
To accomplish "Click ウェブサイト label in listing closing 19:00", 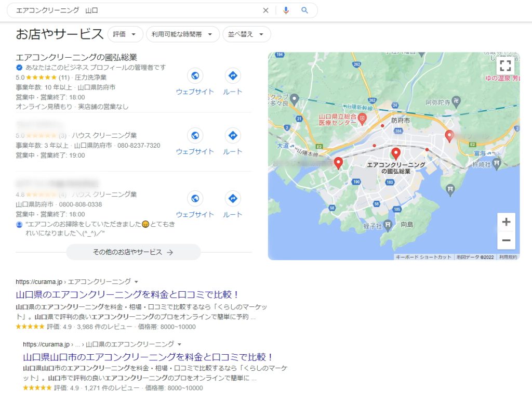I will 195,151.
